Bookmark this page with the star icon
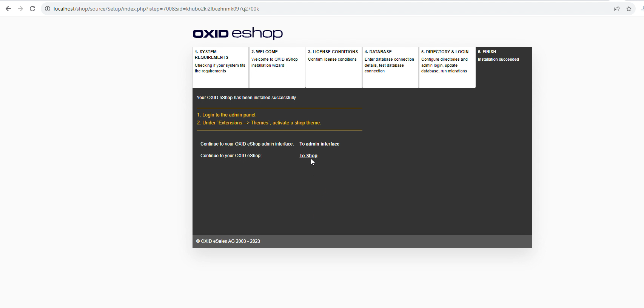The width and height of the screenshot is (644, 308). tap(629, 9)
